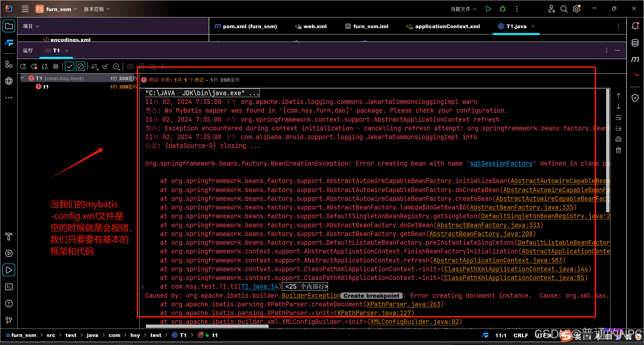Expand the project view selector
Screen dimensions: 644x345
[x=31, y=26]
